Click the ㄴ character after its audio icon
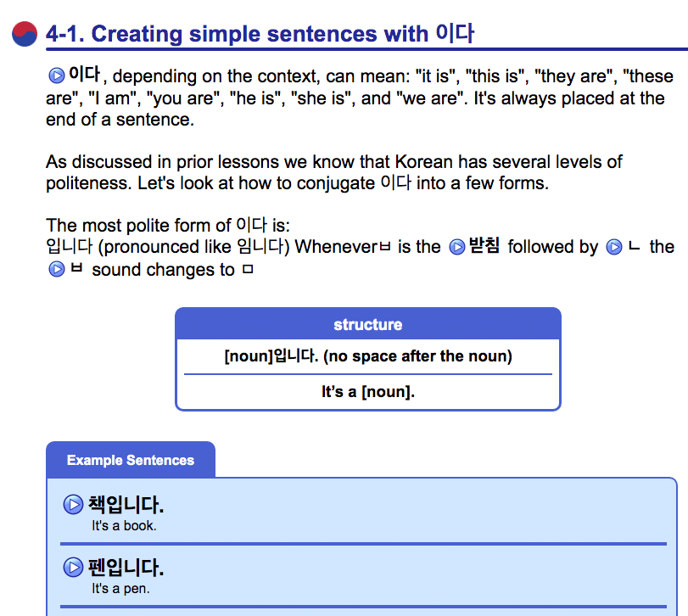Screen dimensions: 688x616 point(635,247)
